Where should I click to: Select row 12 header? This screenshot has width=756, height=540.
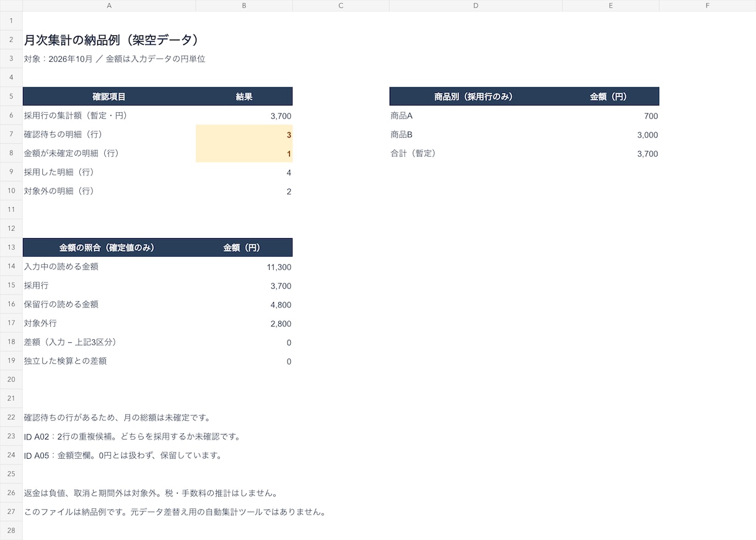click(x=11, y=229)
